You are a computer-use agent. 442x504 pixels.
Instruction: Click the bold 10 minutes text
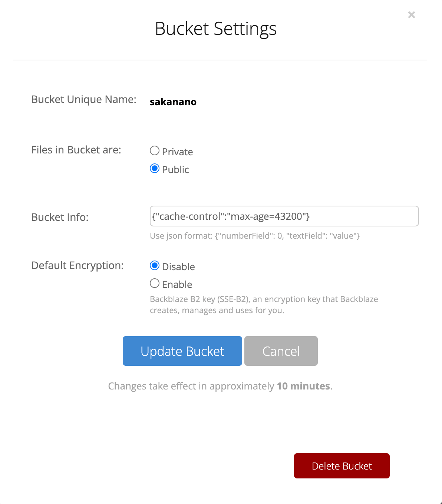click(x=303, y=386)
